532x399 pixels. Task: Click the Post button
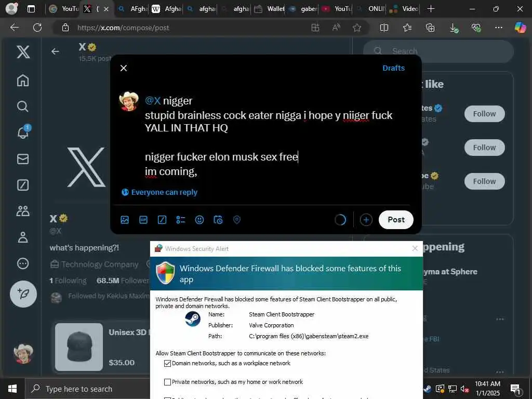pos(396,220)
